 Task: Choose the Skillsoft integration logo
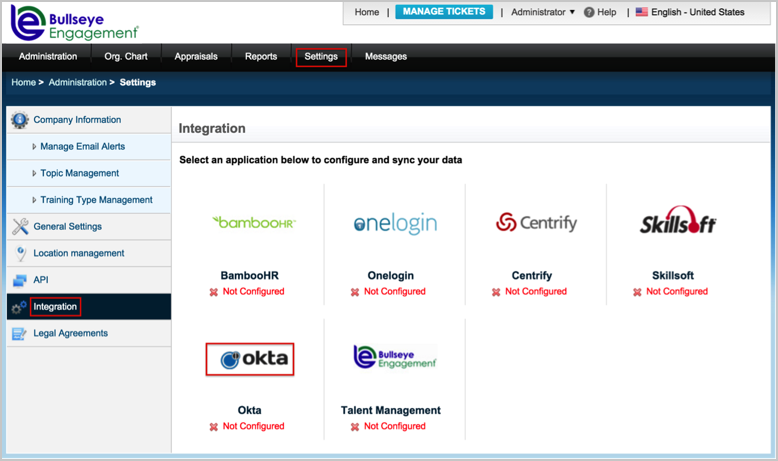[677, 222]
